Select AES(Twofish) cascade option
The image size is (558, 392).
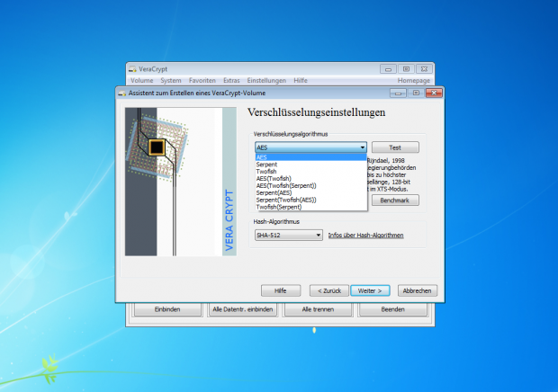[x=310, y=178]
